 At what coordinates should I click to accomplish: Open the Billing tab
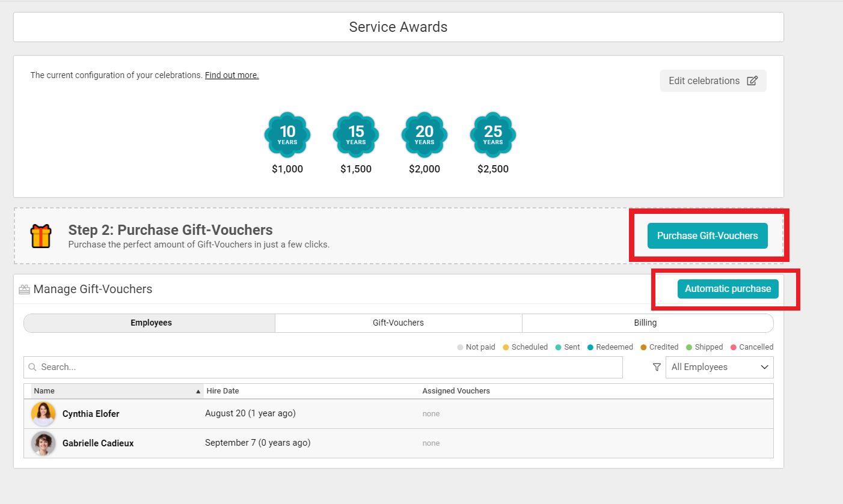(645, 323)
